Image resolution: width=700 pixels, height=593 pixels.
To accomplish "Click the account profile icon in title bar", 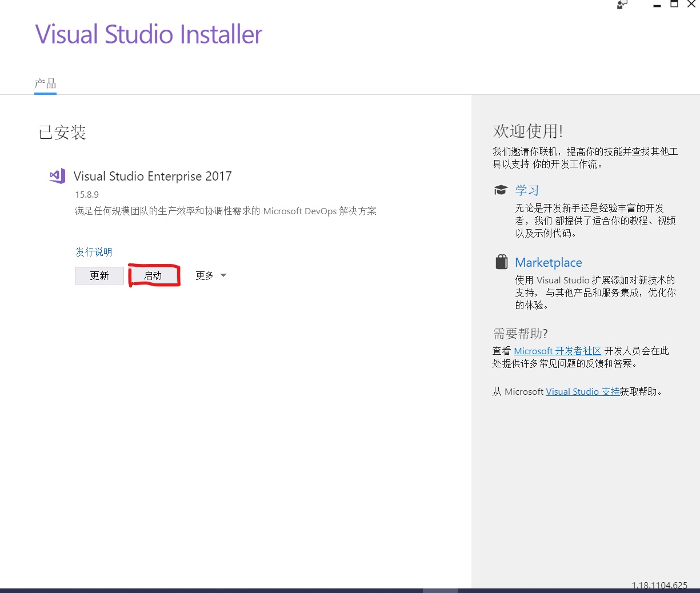I will pos(621,5).
